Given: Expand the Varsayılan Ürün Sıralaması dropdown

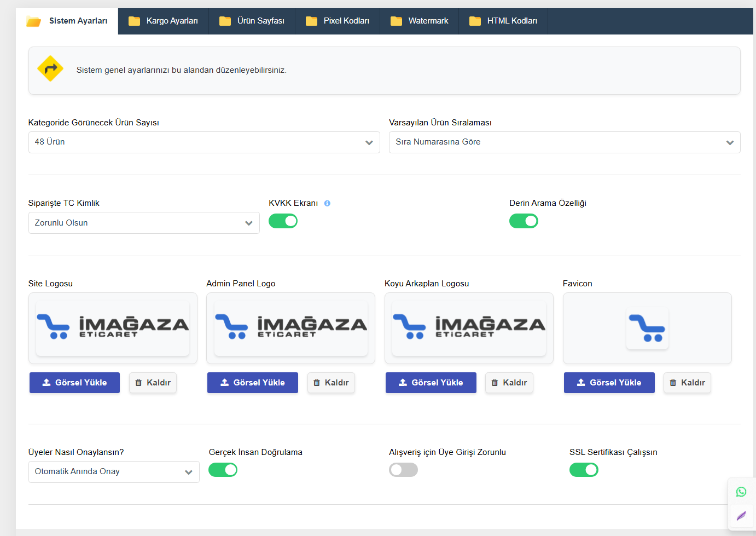Looking at the screenshot, I should pos(564,142).
